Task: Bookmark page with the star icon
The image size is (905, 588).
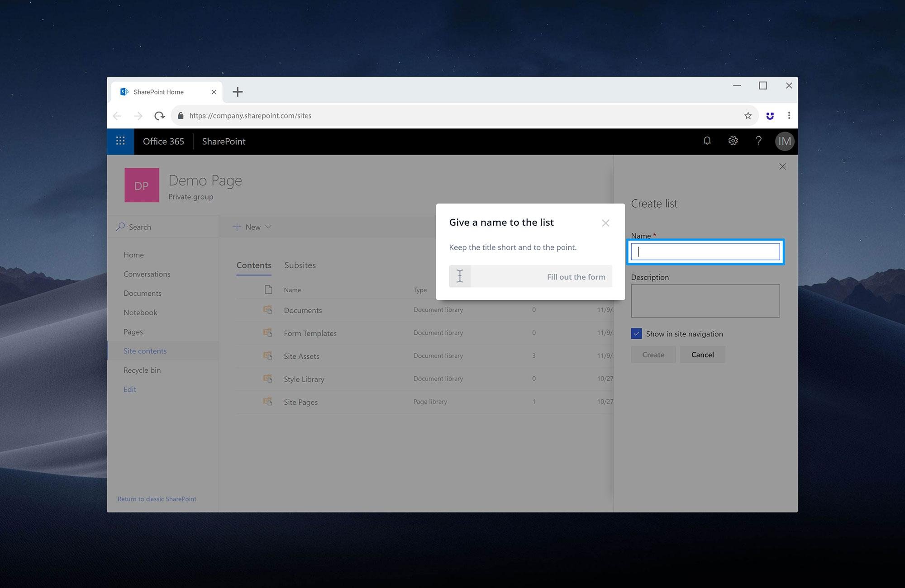Action: point(748,116)
